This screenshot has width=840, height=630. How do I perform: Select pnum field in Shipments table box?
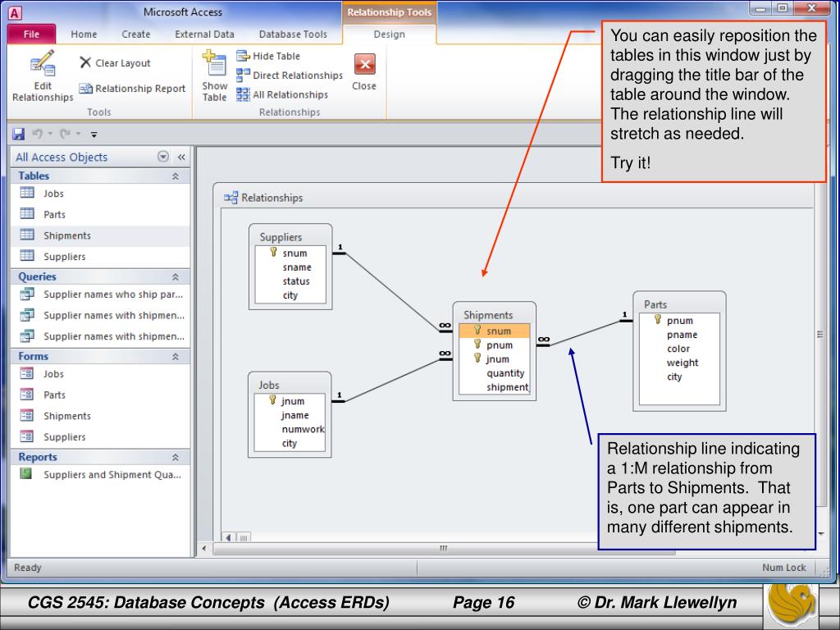click(494, 345)
